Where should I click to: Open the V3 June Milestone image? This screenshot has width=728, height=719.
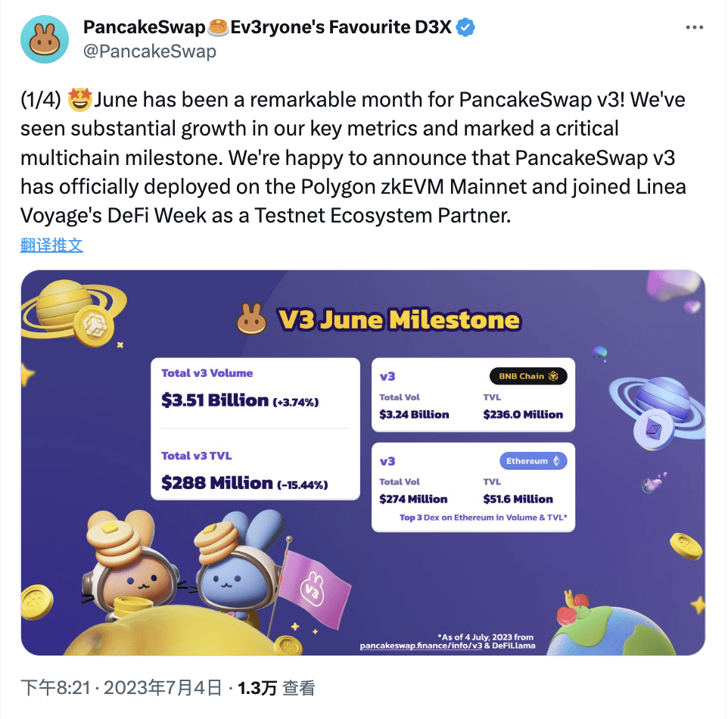[x=363, y=460]
